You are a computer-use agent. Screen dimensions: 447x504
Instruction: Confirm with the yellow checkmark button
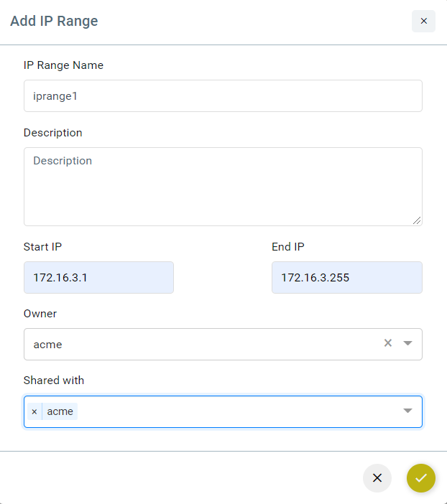[421, 478]
